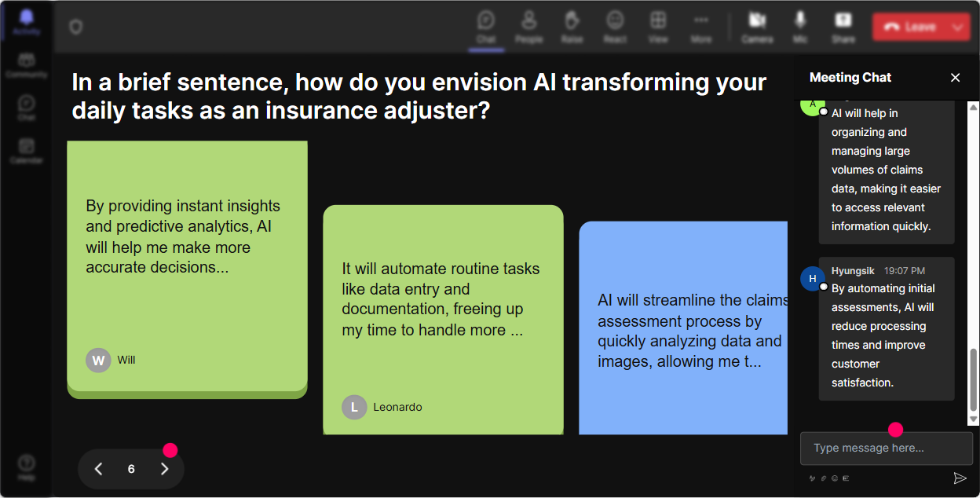Share your screen

pos(843,27)
